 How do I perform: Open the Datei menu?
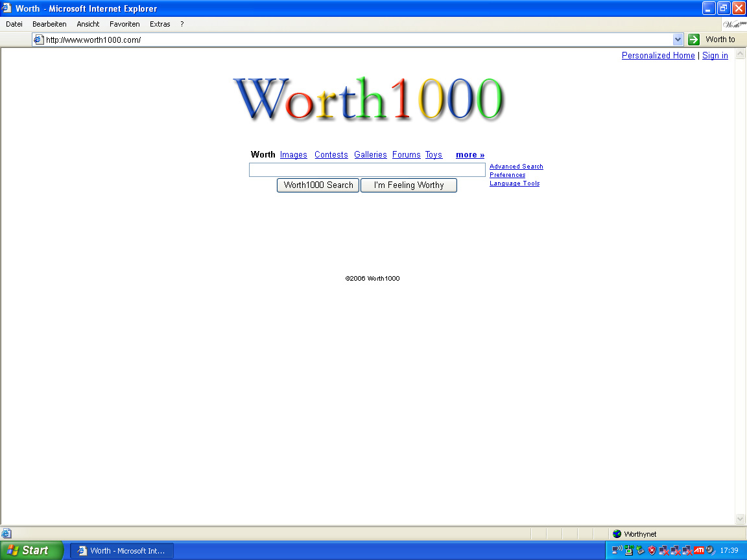tap(14, 24)
